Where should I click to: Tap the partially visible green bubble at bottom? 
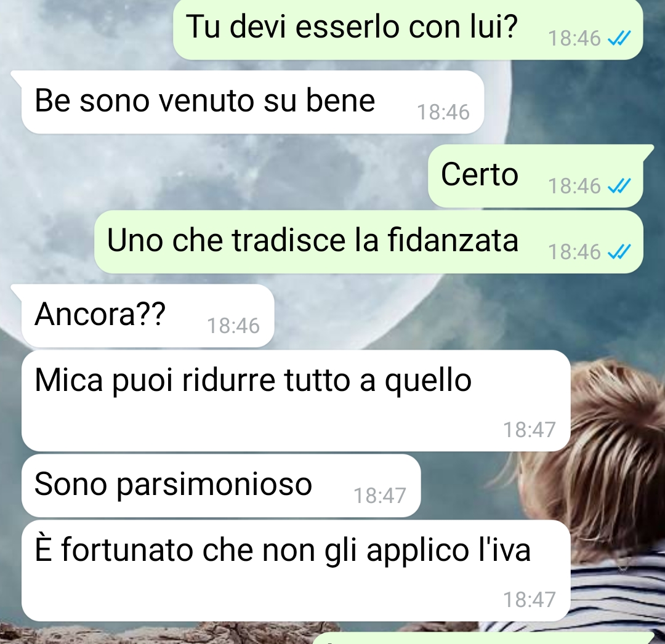coord(483,638)
